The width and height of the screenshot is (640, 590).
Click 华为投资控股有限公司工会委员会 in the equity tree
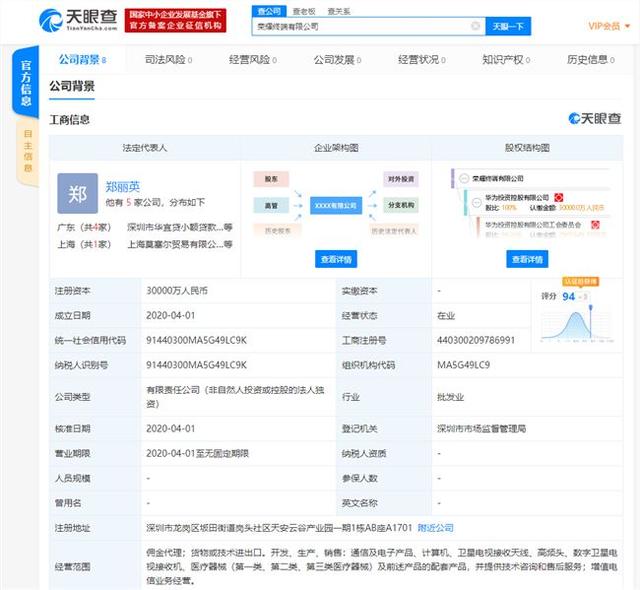pos(533,224)
